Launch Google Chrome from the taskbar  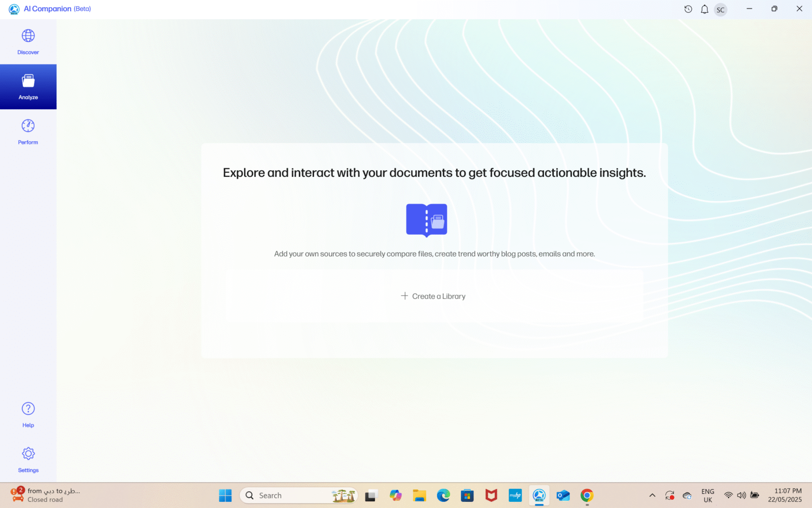pyautogui.click(x=587, y=495)
